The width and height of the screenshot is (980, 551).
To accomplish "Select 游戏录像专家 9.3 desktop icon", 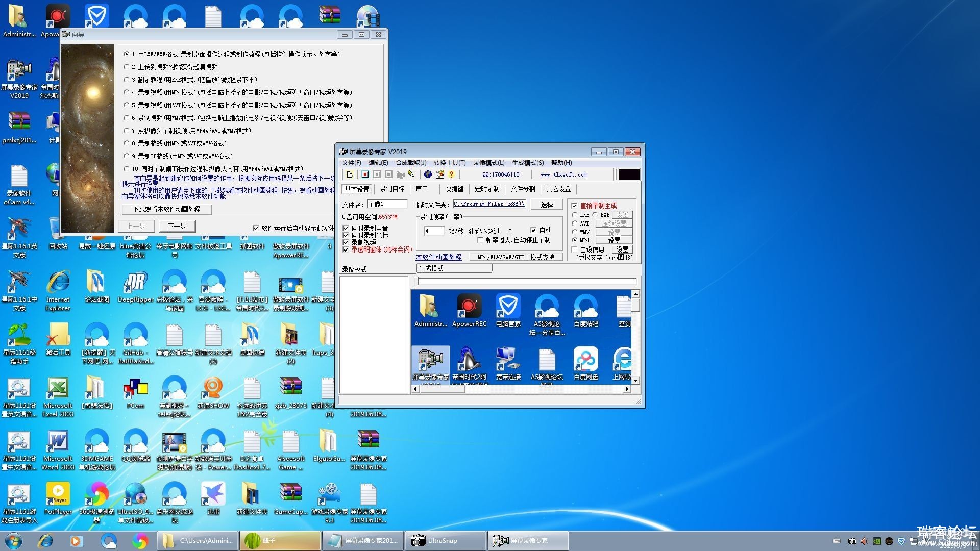I will coord(329,503).
